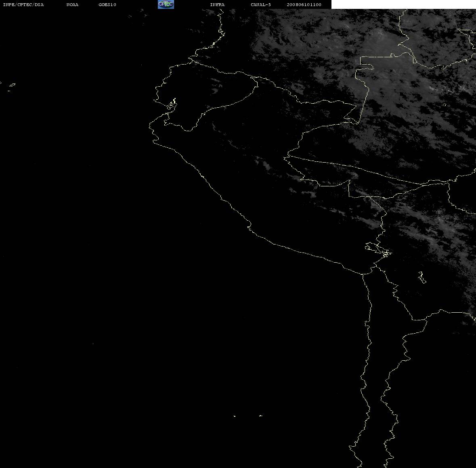
Task: Click the 'NOAA' label in the header
Action: 72,4
